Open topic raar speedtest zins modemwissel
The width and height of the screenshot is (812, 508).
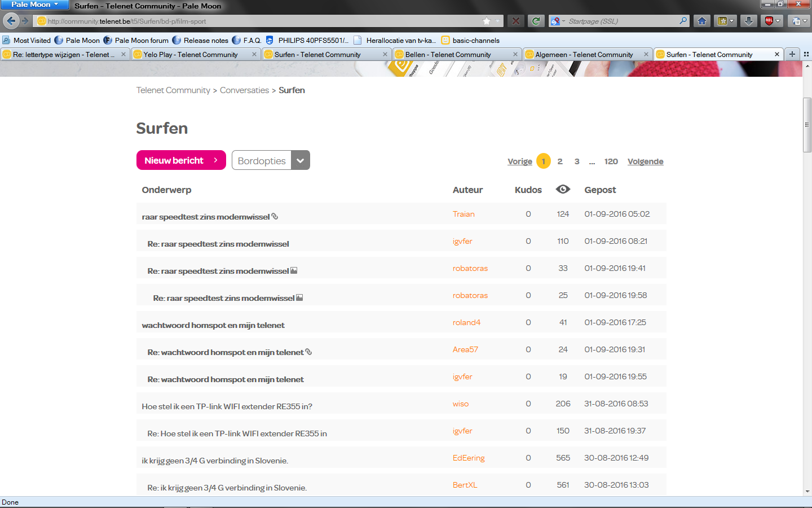(206, 217)
